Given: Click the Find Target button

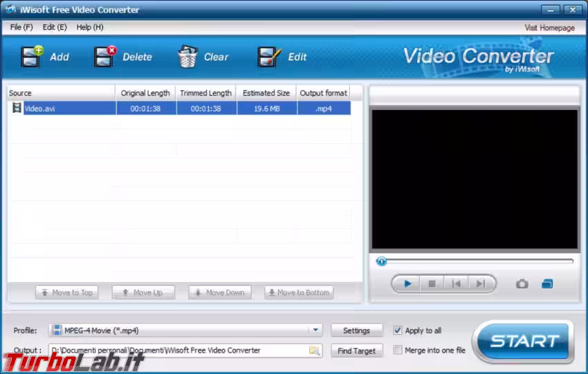Looking at the screenshot, I should (356, 350).
